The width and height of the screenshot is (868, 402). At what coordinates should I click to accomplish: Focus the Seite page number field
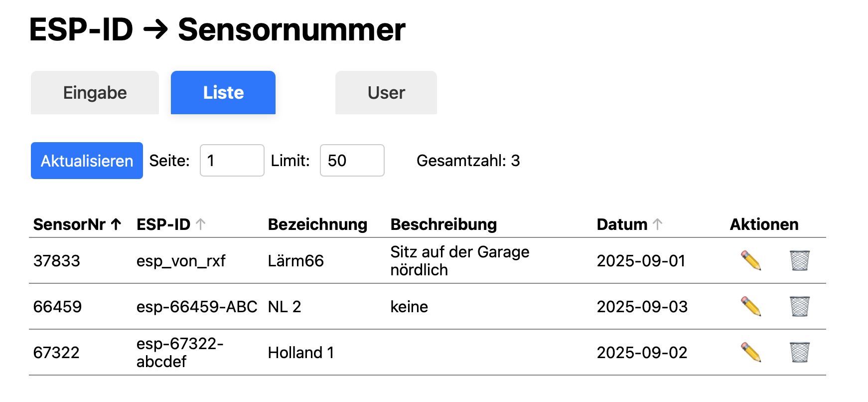coord(232,161)
